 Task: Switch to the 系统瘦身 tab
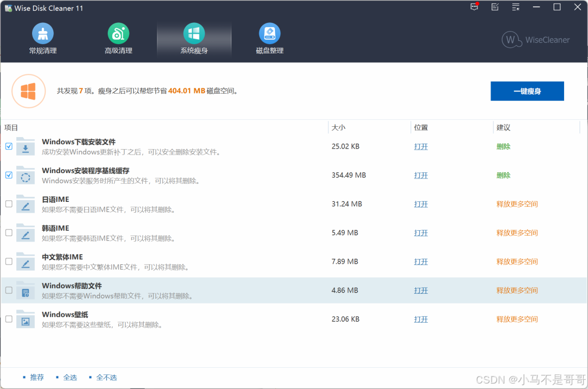194,39
